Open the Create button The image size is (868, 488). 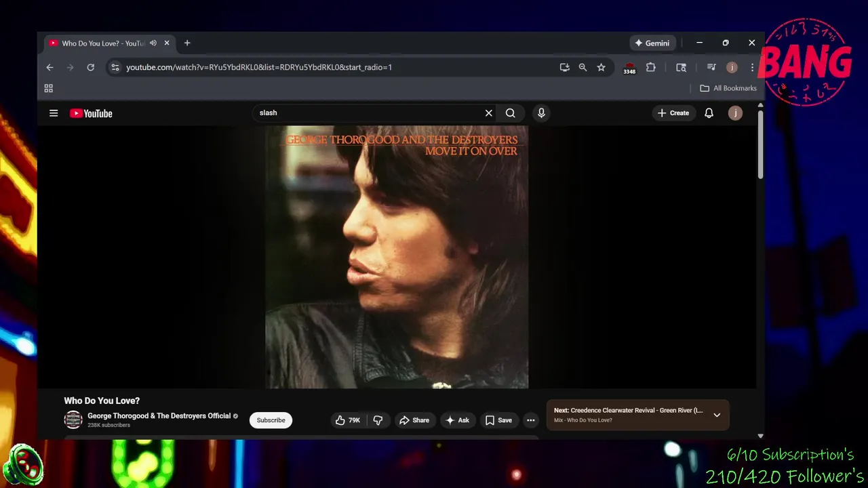pyautogui.click(x=673, y=113)
